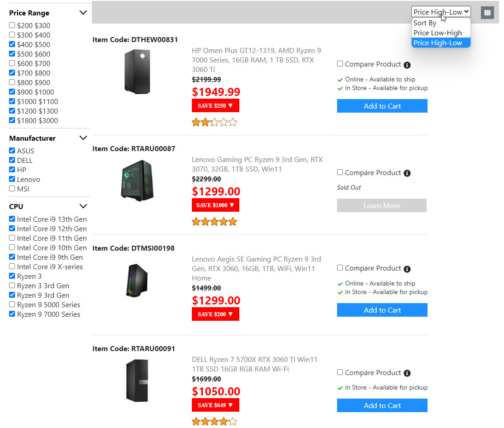504x428 pixels.
Task: Select the Sort By default option
Action: [x=425, y=23]
